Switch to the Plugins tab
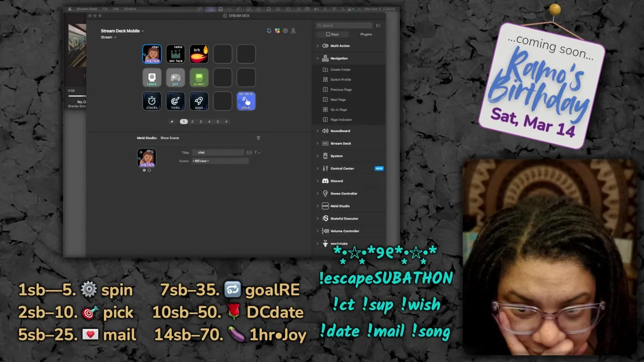The width and height of the screenshot is (644, 362). [x=366, y=34]
